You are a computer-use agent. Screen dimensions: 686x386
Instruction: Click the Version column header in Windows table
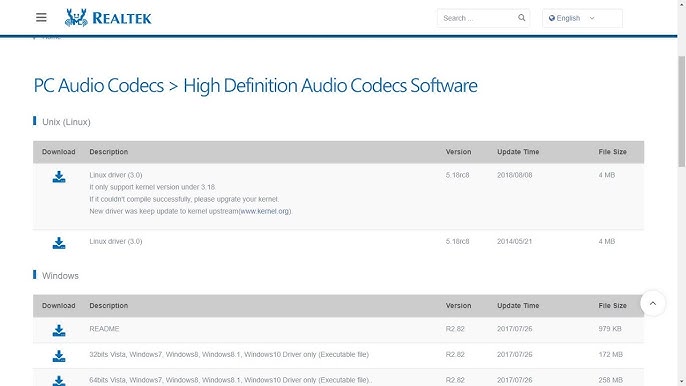pos(458,305)
